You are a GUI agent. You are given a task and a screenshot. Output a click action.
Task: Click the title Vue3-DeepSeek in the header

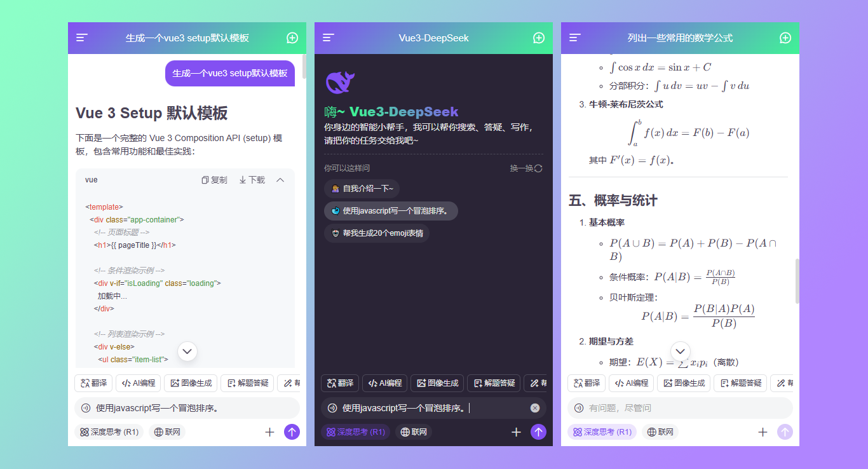tap(433, 38)
